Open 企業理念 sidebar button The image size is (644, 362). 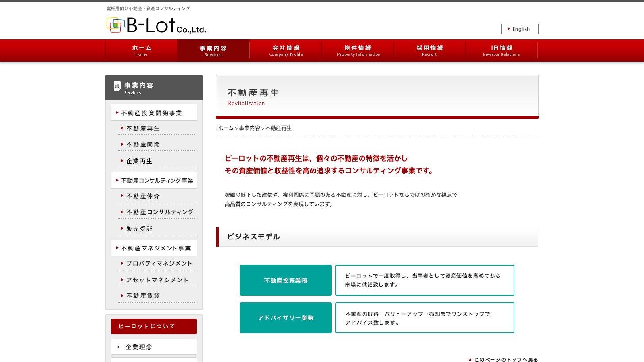click(154, 347)
